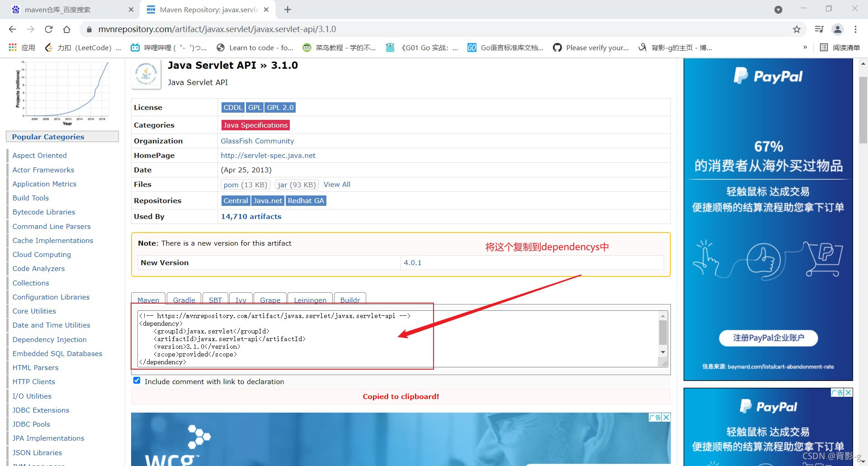The image size is (868, 466).
Task: Open the user profile avatar icon
Action: pos(837,29)
